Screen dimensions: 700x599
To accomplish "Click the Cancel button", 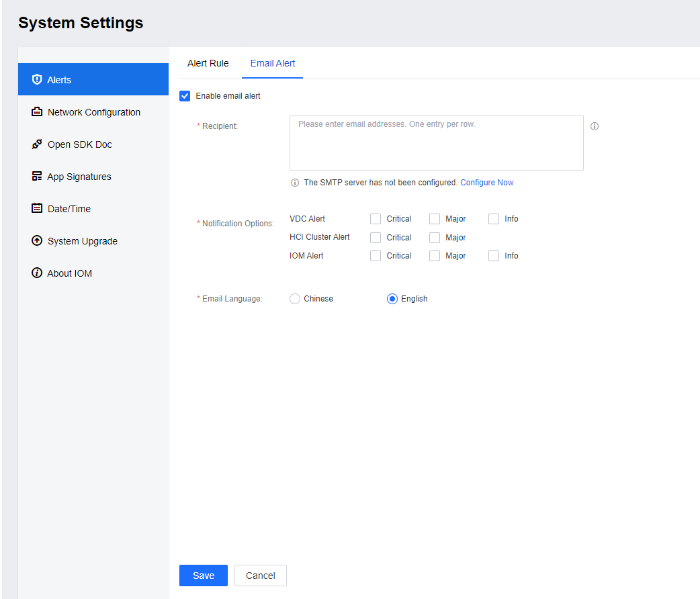I will click(x=260, y=575).
